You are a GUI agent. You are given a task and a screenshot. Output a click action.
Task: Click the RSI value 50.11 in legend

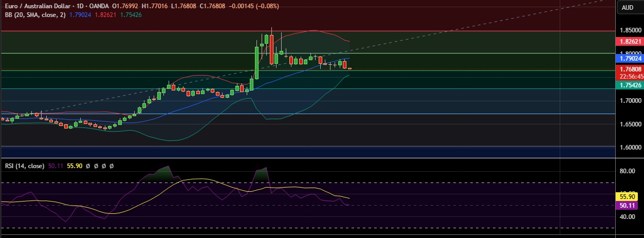pyautogui.click(x=56, y=167)
